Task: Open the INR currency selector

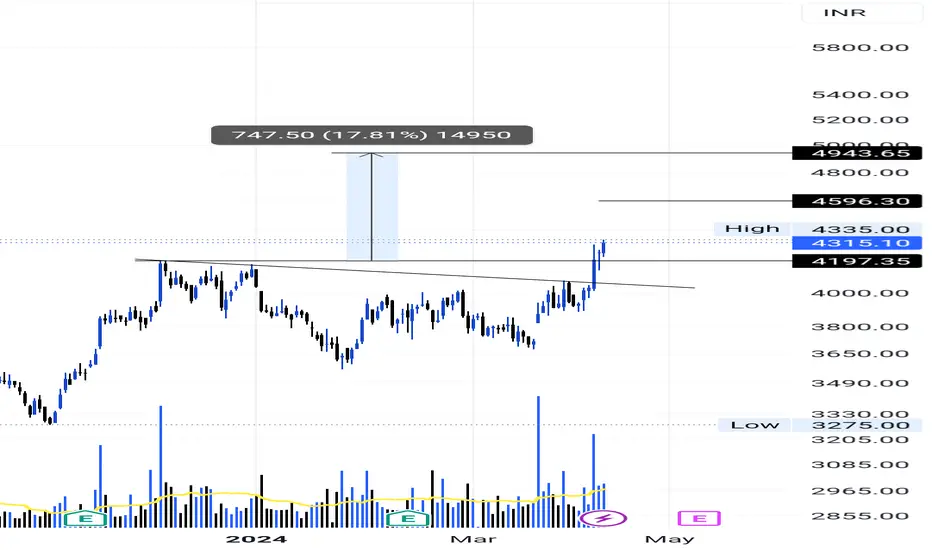Action: [861, 13]
